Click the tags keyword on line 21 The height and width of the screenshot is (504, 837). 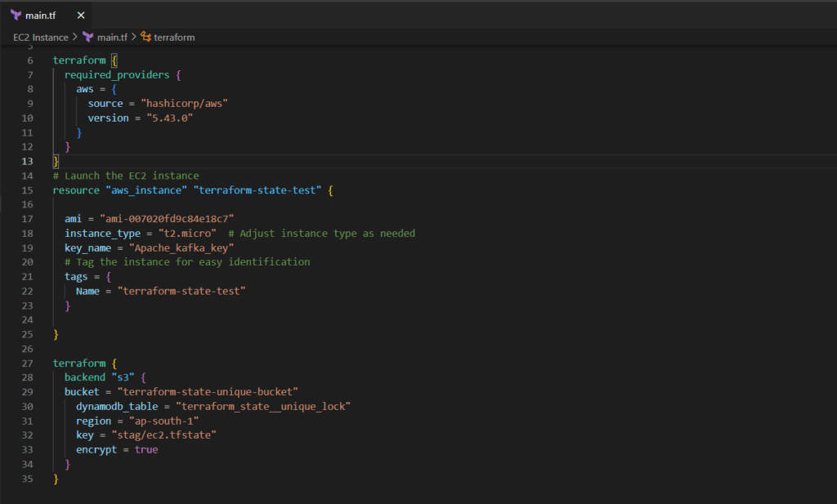pos(76,277)
